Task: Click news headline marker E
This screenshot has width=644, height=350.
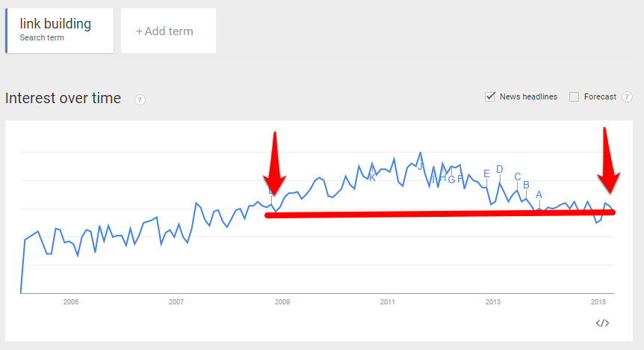Action: [486, 174]
